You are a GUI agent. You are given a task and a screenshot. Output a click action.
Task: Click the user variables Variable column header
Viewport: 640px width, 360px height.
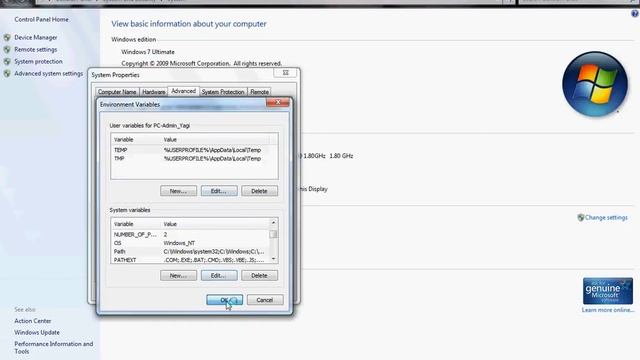point(136,140)
